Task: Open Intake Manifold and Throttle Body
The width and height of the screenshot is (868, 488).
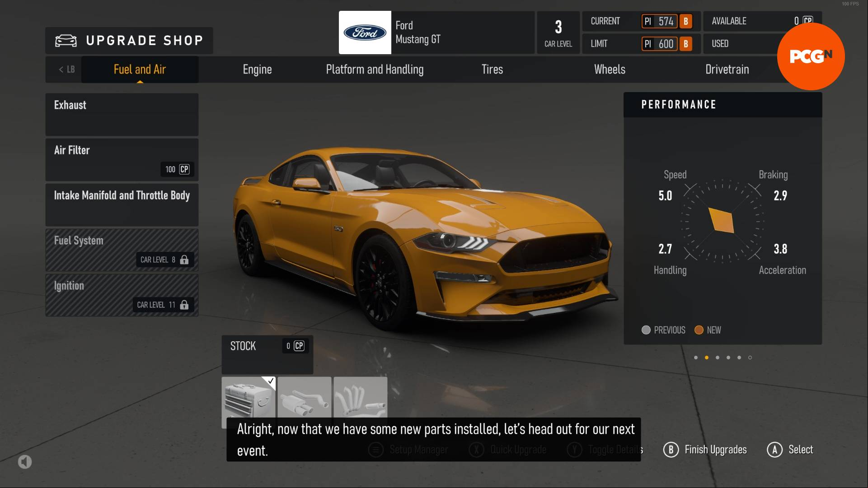Action: tap(122, 205)
